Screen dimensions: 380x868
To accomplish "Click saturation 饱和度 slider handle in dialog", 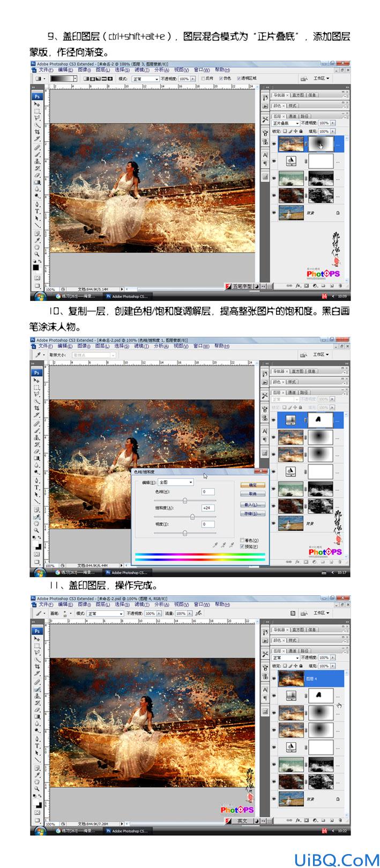I will click(192, 517).
